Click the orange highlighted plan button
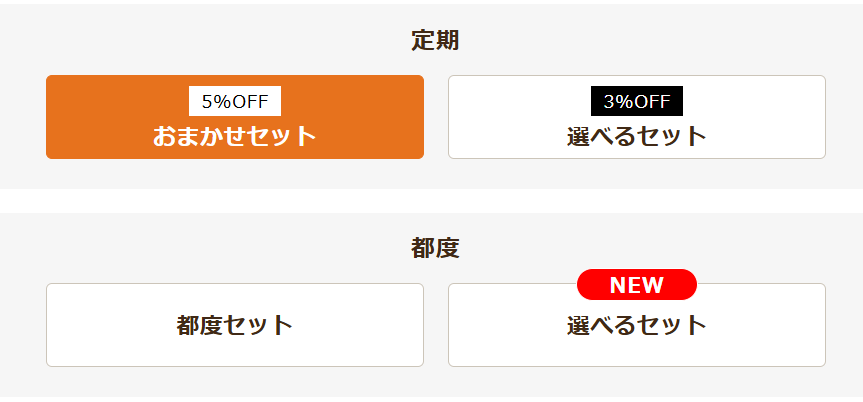This screenshot has width=863, height=402. (x=235, y=117)
